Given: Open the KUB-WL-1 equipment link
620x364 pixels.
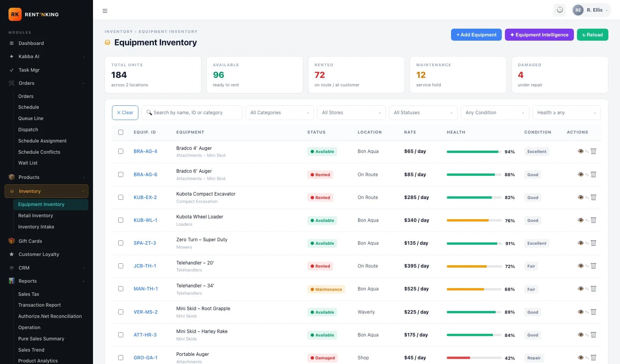Looking at the screenshot, I should (x=145, y=220).
